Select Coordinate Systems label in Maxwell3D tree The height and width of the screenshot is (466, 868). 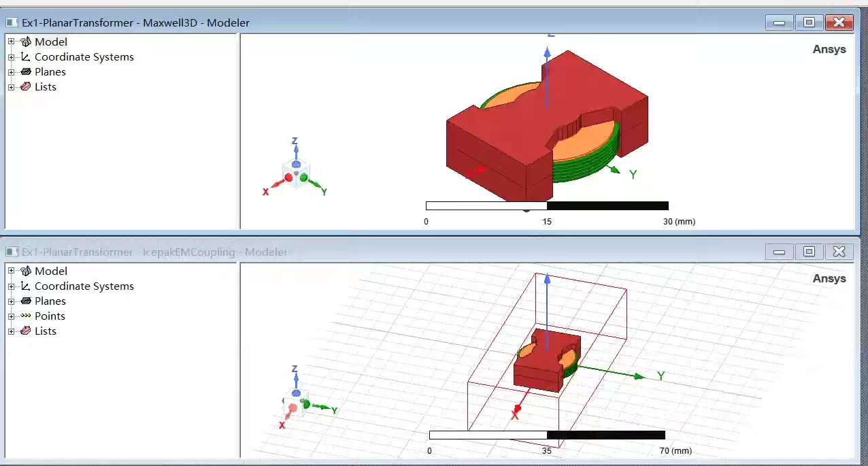(84, 57)
